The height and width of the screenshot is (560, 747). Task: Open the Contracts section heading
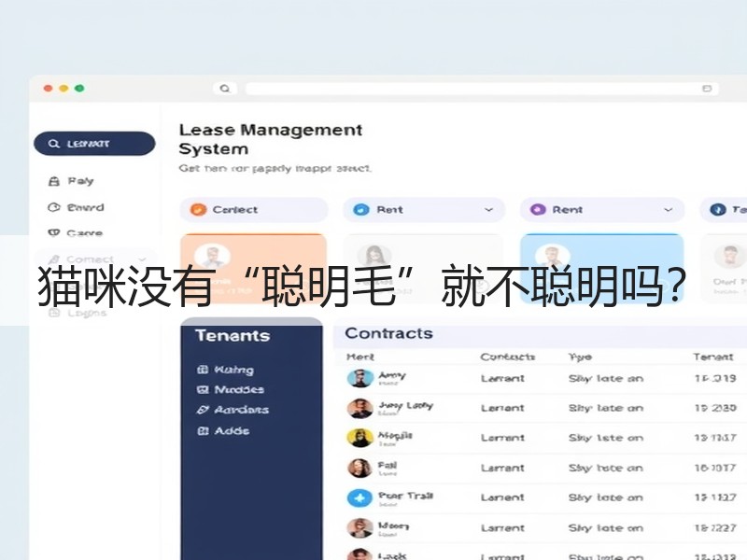(388, 333)
